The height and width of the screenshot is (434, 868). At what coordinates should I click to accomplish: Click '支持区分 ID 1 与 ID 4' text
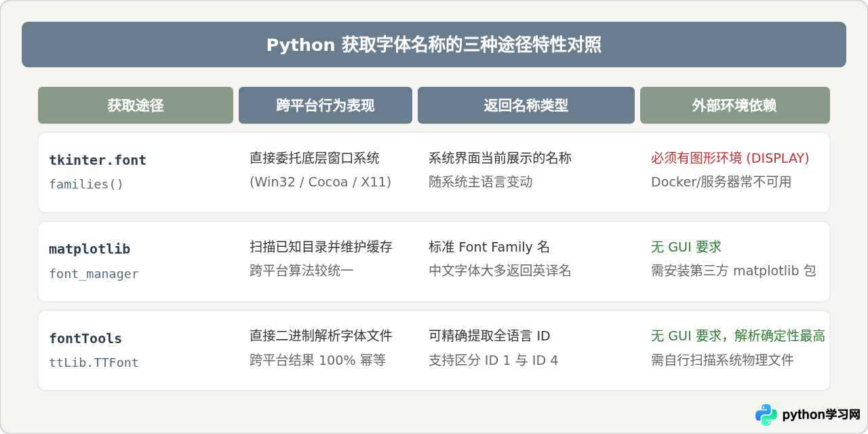coord(494,360)
